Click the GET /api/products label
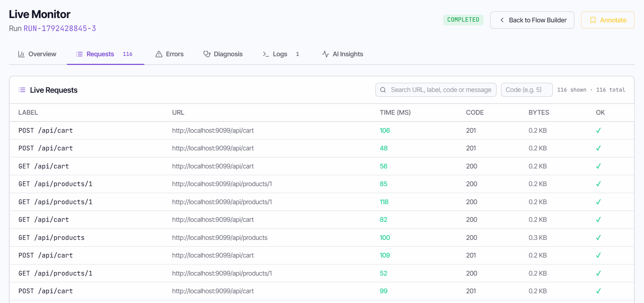Image resolution: width=644 pixels, height=303 pixels. click(x=52, y=238)
